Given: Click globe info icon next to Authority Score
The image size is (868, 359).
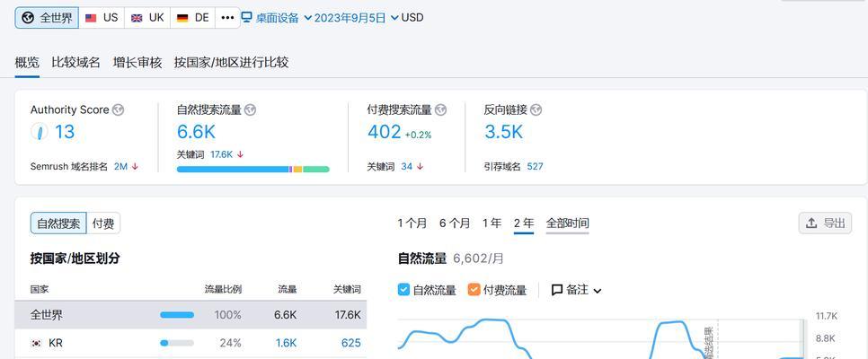Looking at the screenshot, I should point(118,109).
